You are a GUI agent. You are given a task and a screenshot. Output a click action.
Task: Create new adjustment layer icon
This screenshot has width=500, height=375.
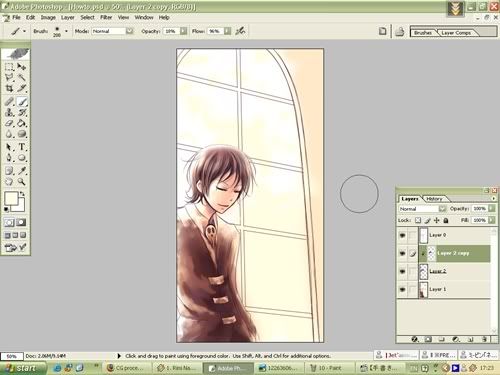pos(456,339)
